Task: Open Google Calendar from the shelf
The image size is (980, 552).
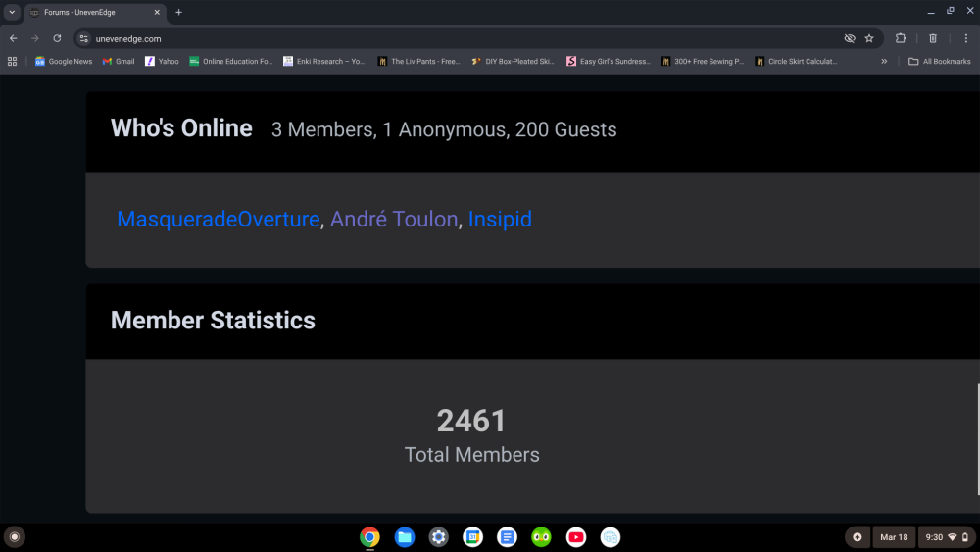Action: coord(473,537)
